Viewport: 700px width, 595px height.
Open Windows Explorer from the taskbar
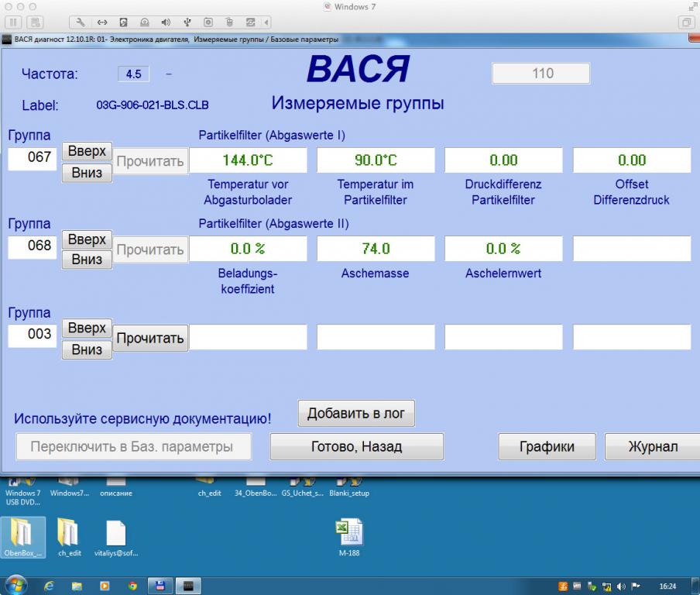click(77, 586)
